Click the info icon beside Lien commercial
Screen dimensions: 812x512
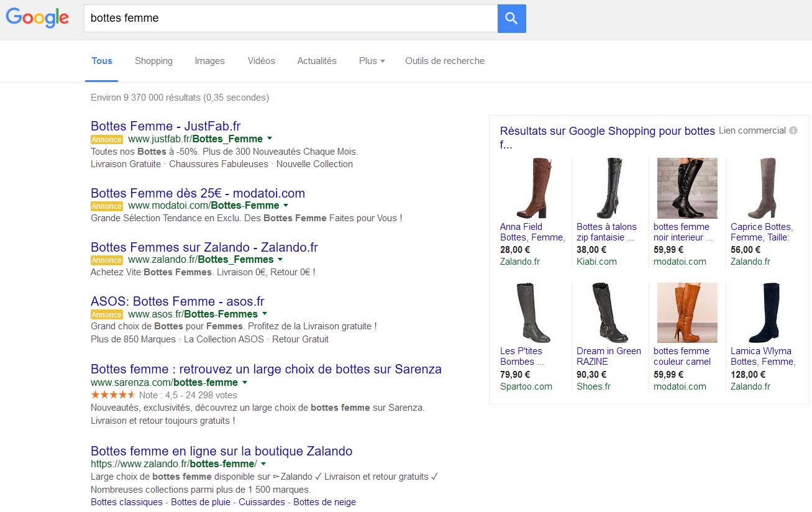pyautogui.click(x=793, y=130)
